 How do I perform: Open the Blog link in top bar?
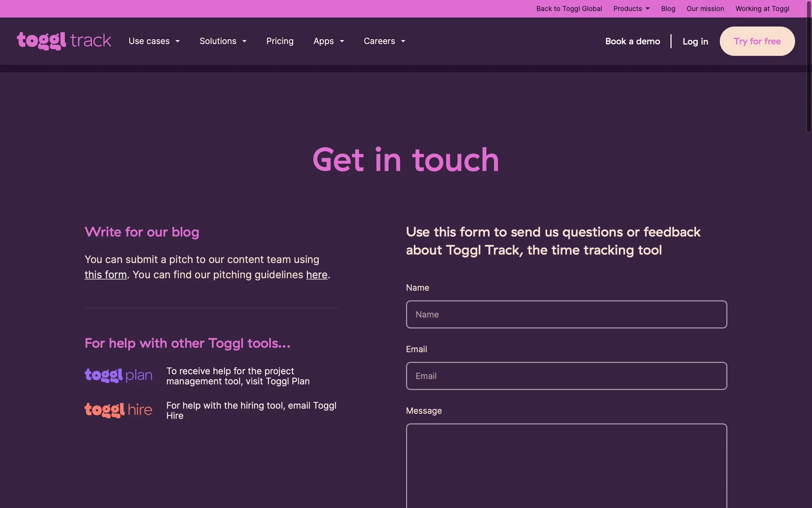click(668, 8)
